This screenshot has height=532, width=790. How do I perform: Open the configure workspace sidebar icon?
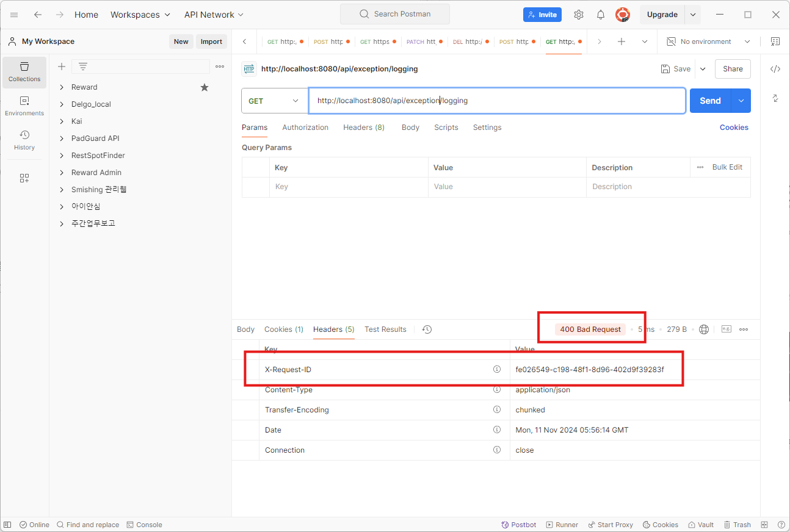[24, 178]
